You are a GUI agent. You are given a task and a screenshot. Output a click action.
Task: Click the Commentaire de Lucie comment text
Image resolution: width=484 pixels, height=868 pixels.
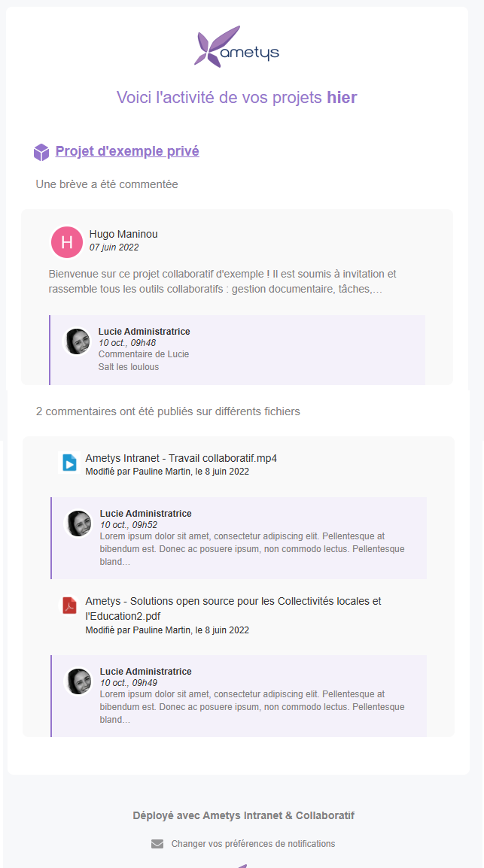(x=144, y=354)
